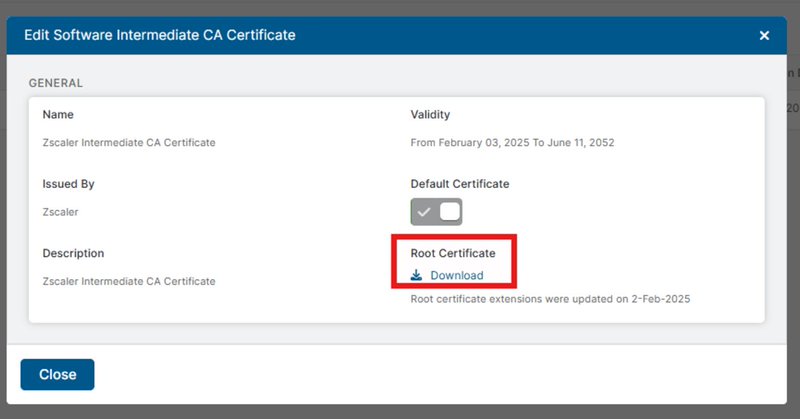Click the 'Description' field label
The height and width of the screenshot is (419, 800).
(73, 253)
